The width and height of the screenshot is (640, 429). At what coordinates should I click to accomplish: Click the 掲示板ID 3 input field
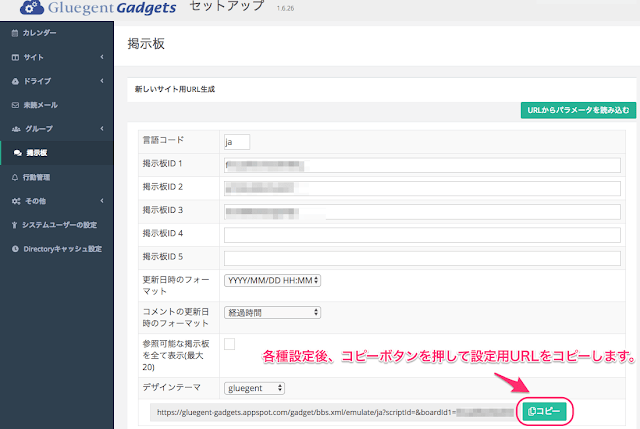pyautogui.click(x=422, y=212)
